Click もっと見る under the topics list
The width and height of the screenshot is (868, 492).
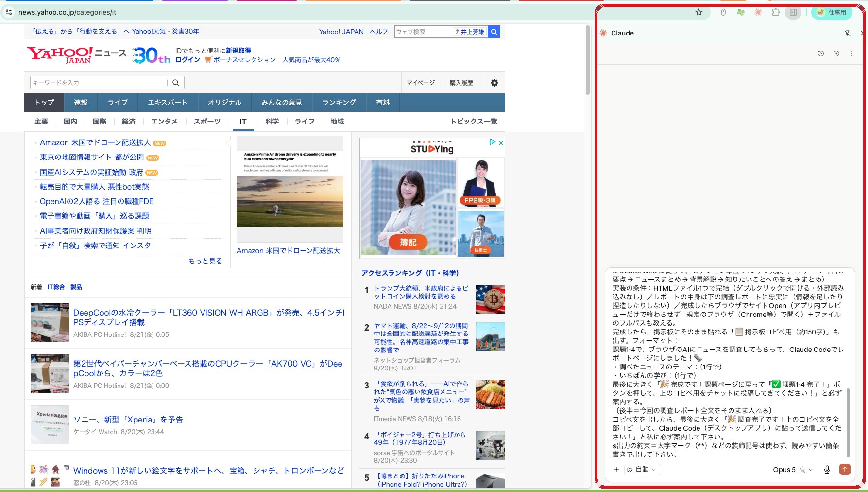coord(205,261)
